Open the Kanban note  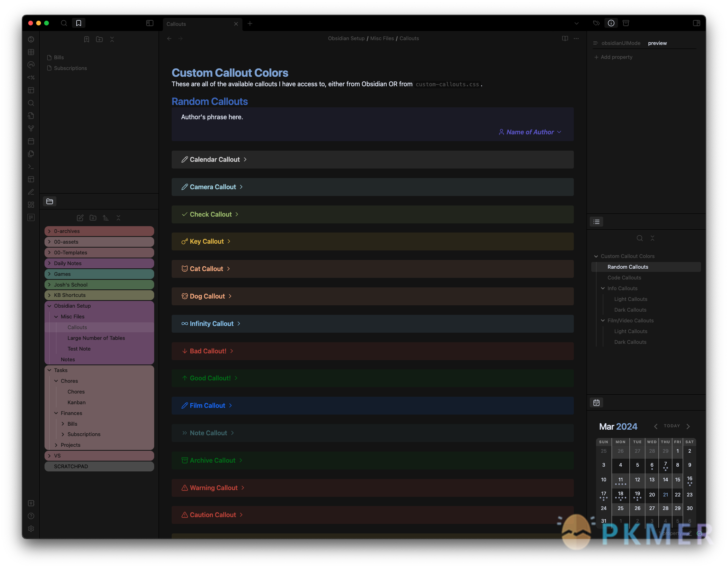pos(77,403)
